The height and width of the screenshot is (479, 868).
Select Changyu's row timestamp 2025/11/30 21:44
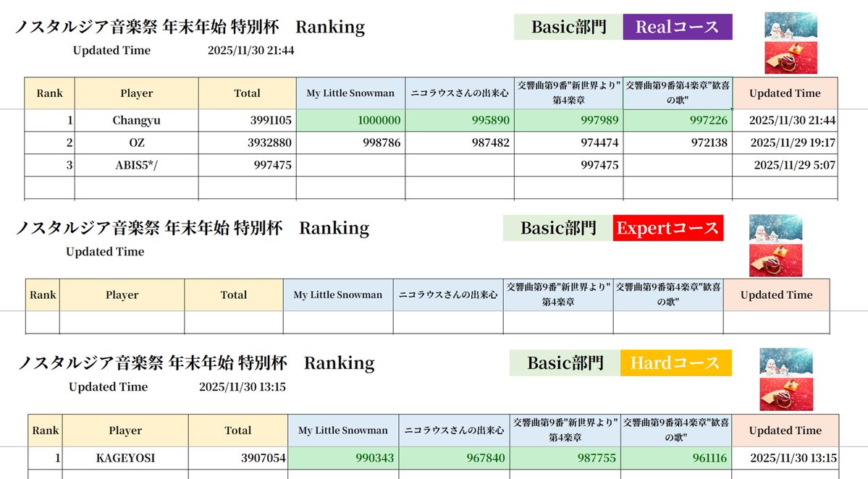coord(785,120)
